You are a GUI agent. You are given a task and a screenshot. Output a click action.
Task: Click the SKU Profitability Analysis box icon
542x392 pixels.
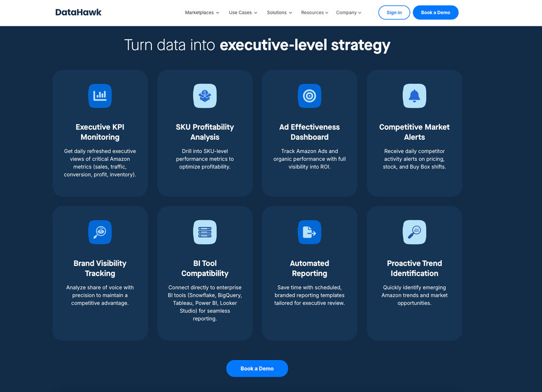click(x=205, y=96)
